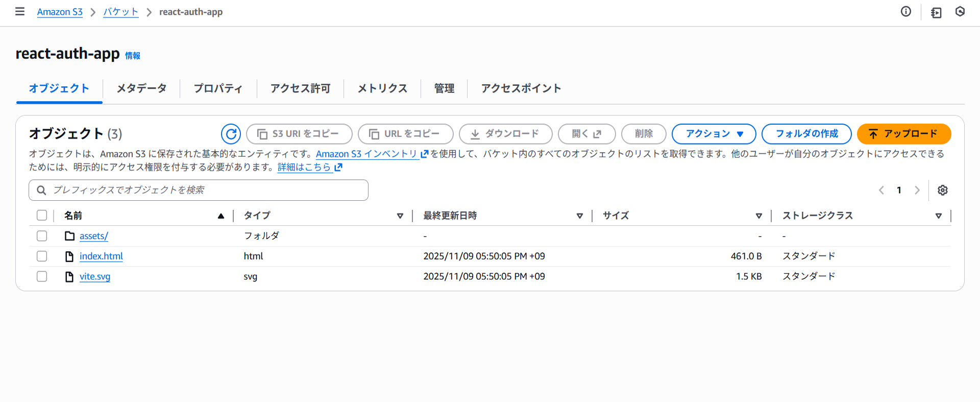The width and height of the screenshot is (980, 402).
Task: Open the 詳細はこちら link
Action: tap(310, 167)
